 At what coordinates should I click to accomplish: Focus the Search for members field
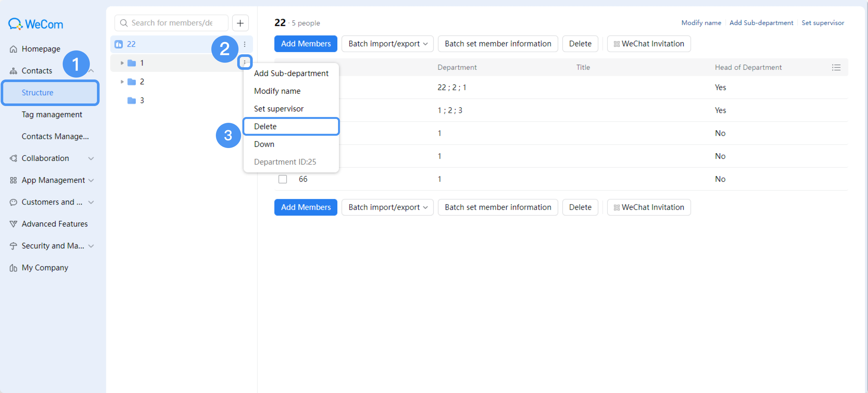pos(172,23)
